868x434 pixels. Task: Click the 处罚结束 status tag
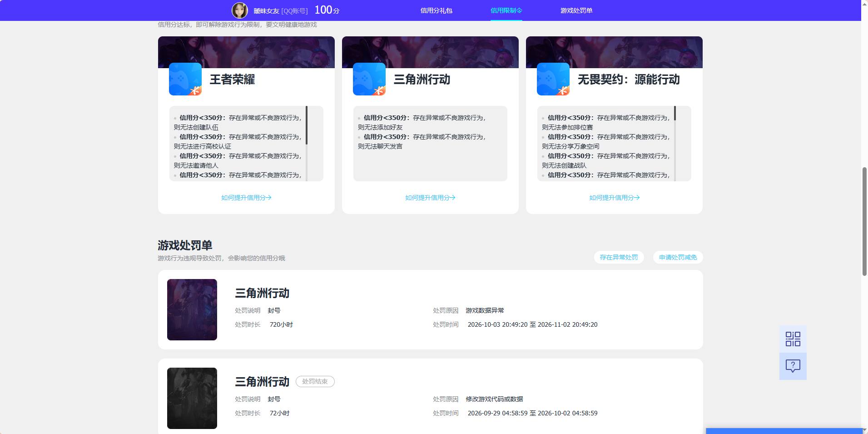(x=315, y=382)
